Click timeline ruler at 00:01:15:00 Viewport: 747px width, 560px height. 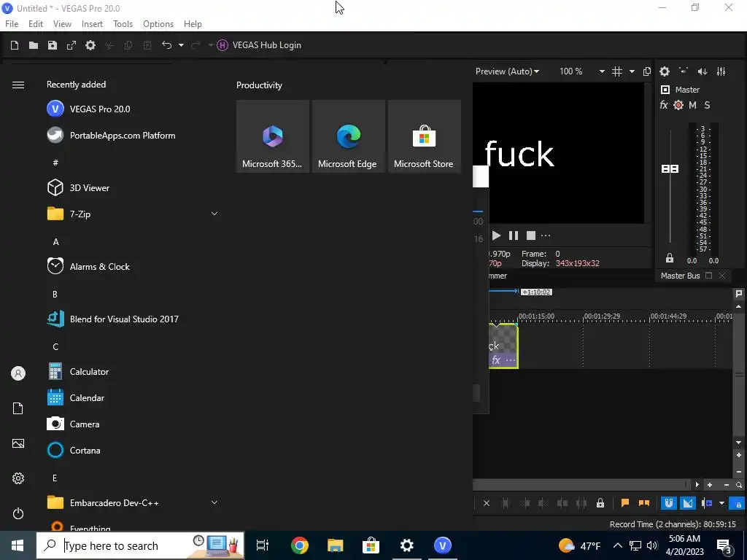coord(536,316)
